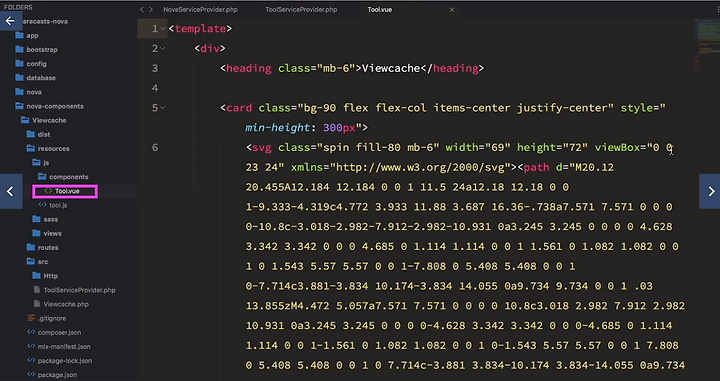The width and height of the screenshot is (720, 381).
Task: Click the word Viewcache in heading line
Action: pyautogui.click(x=391, y=68)
